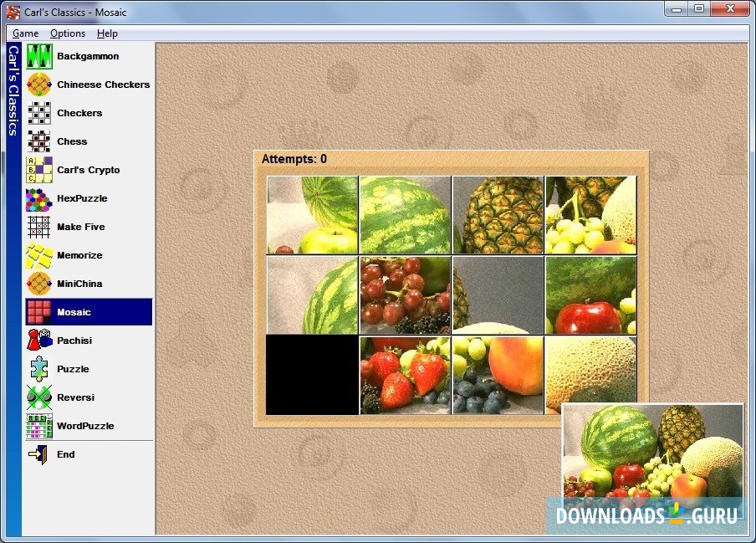
Task: Launch the Pachisi pawn and dice icon
Action: pos(39,341)
